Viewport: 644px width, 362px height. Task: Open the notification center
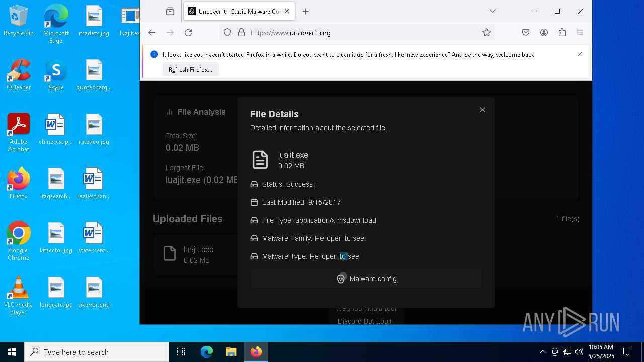point(627,352)
